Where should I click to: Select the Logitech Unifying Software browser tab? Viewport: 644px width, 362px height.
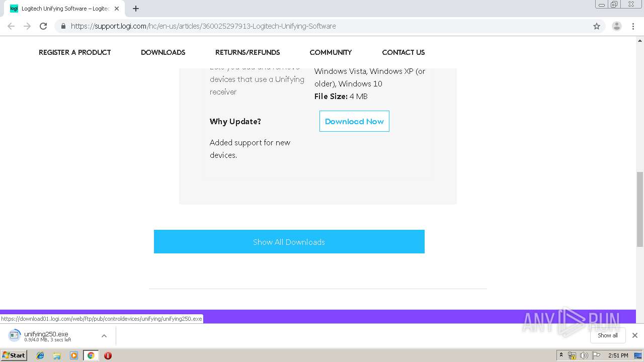[64, 9]
